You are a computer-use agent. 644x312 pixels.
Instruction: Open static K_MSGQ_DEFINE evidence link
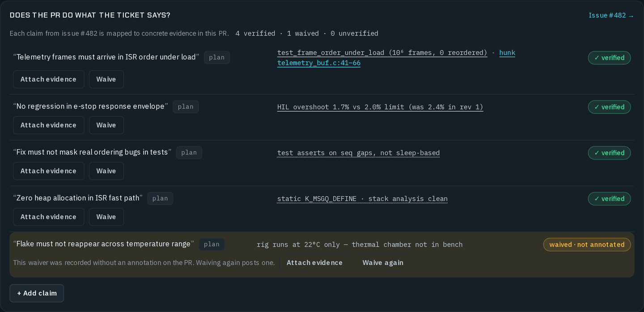click(362, 199)
